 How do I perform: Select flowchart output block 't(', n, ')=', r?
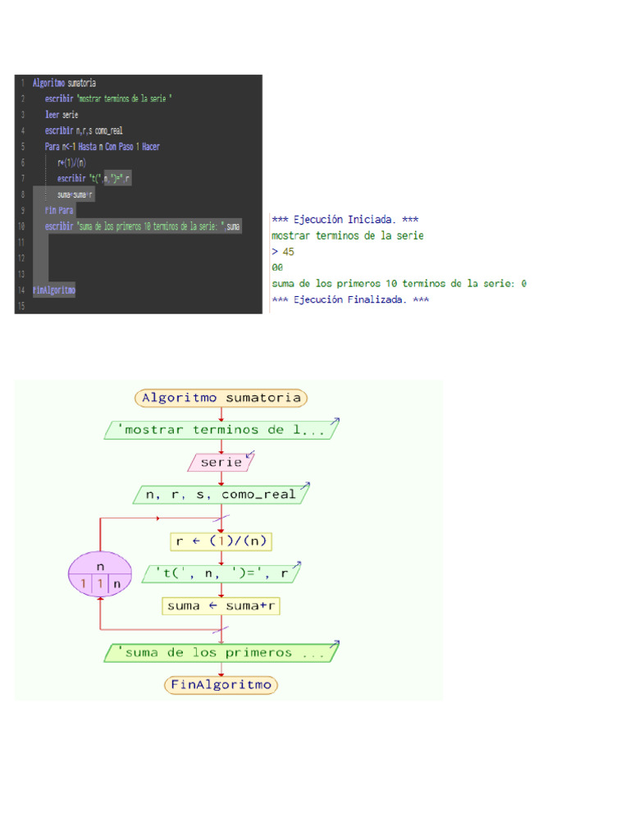pyautogui.click(x=221, y=573)
